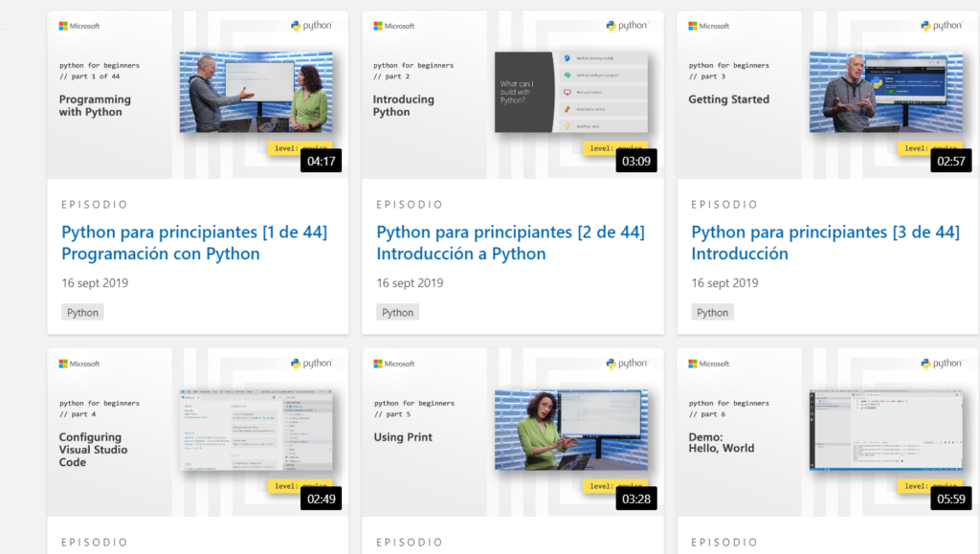Select Python tag under episode 1
The image size is (980, 554).
click(82, 312)
